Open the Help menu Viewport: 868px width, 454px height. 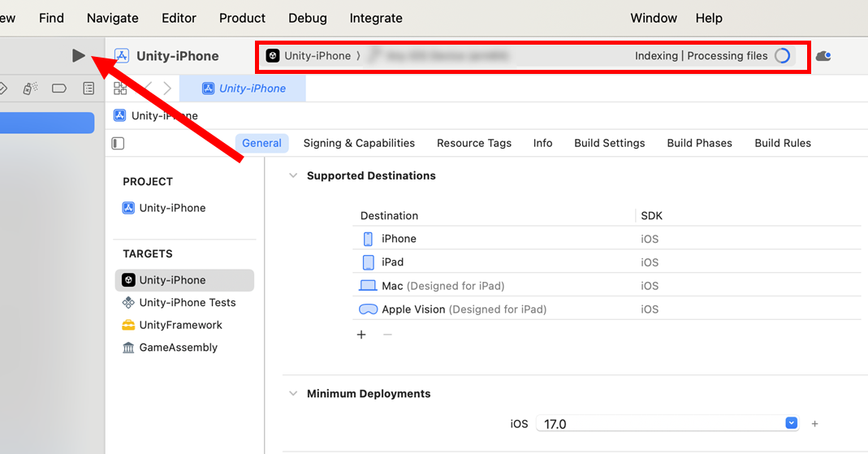[x=709, y=18]
